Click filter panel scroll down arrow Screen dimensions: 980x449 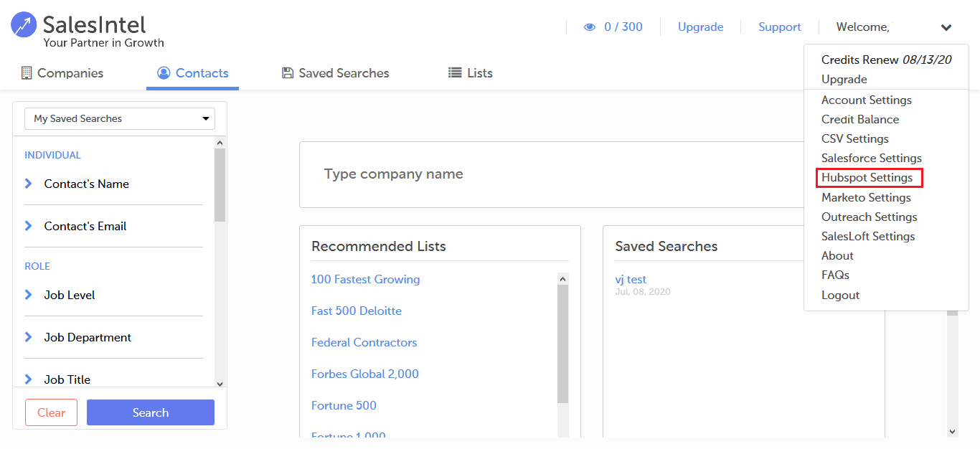(x=220, y=384)
